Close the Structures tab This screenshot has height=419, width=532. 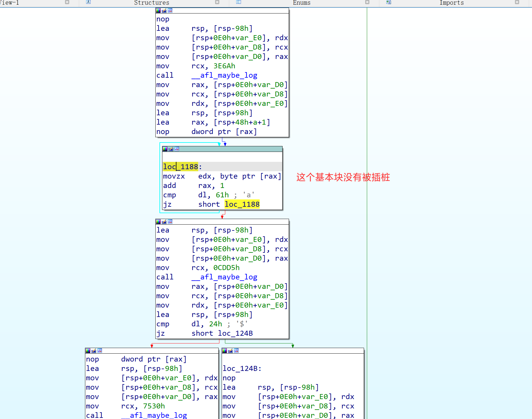[x=217, y=2]
